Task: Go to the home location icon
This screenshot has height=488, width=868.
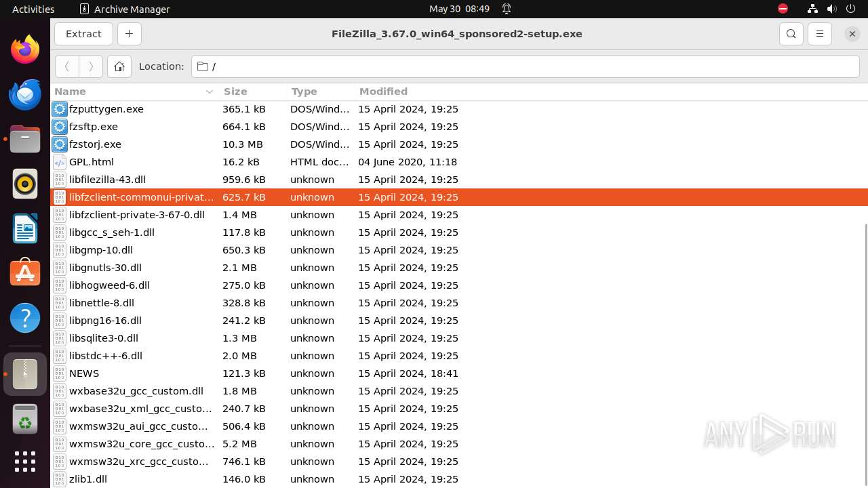Action: (x=119, y=66)
